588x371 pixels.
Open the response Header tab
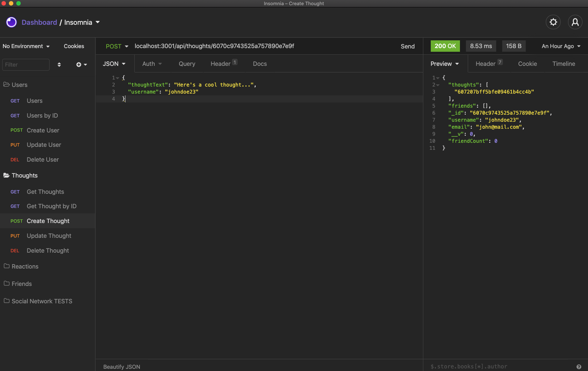(x=489, y=64)
